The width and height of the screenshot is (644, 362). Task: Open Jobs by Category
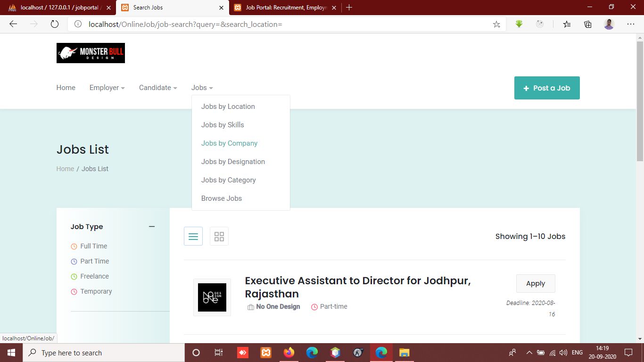229,180
